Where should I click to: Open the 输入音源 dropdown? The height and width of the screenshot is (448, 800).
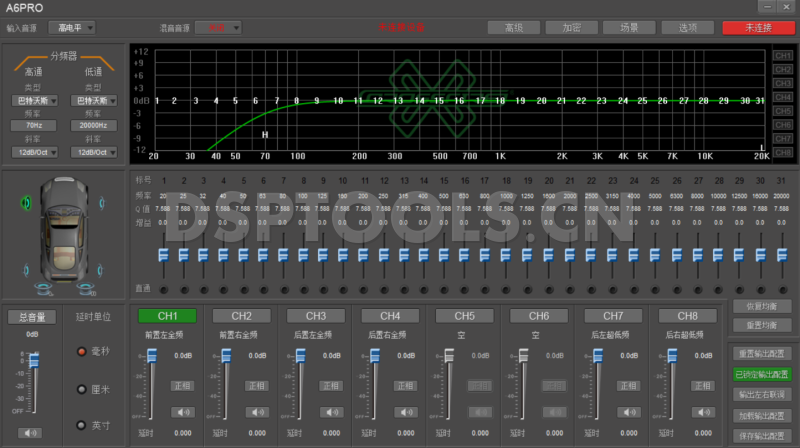(x=75, y=28)
